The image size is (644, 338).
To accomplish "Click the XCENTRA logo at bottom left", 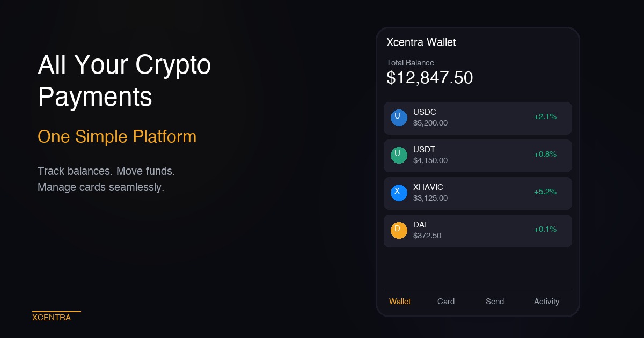I will pos(52,317).
